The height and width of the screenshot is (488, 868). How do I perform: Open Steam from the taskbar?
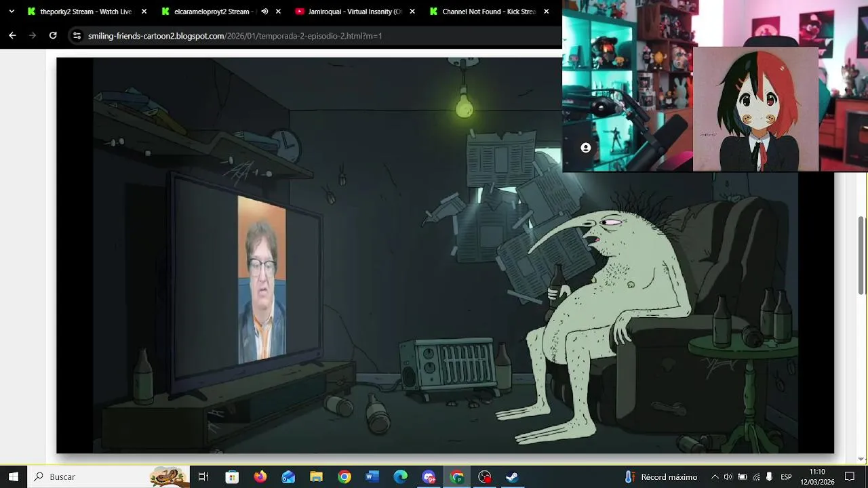[x=512, y=476]
